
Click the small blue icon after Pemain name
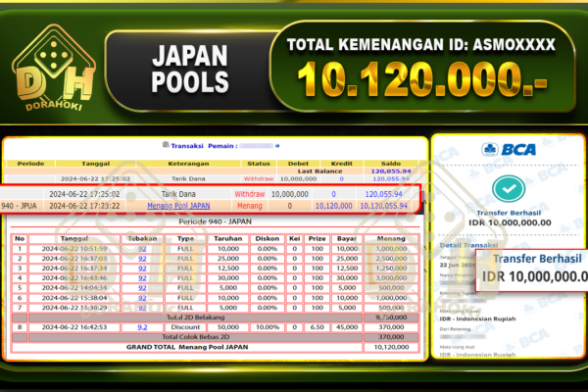277,146
